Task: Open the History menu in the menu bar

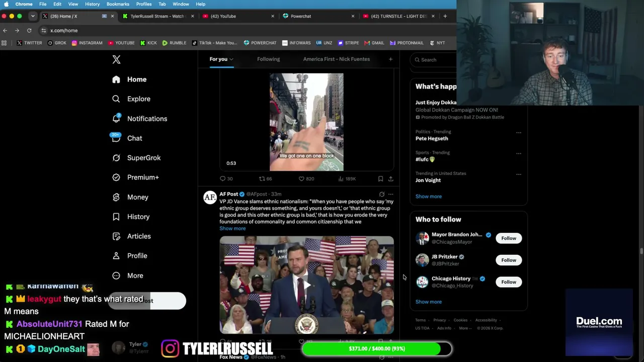Action: [92, 4]
